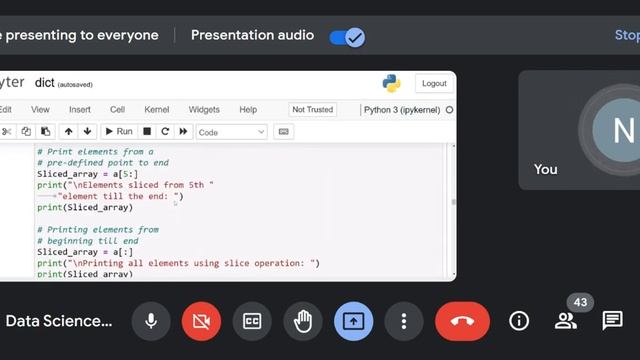The height and width of the screenshot is (360, 640).
Task: Open meeting details info
Action: pos(519,321)
